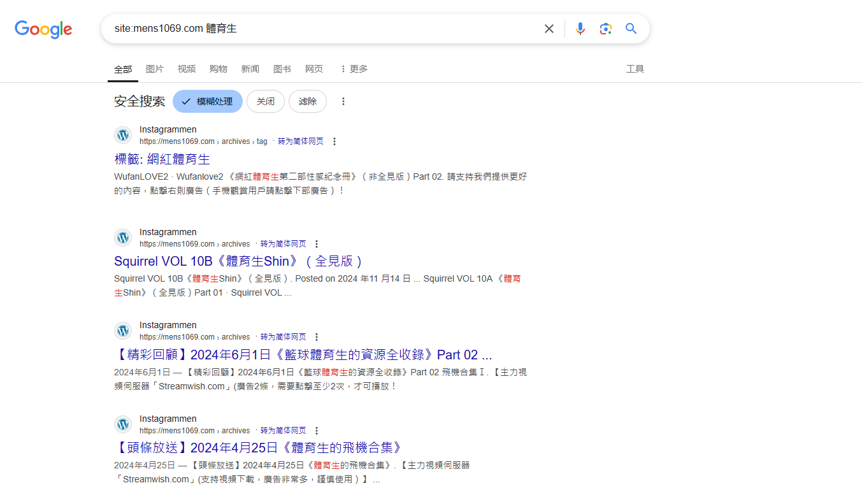Open options menu for 籃球體育生 Part 02 result

point(317,337)
